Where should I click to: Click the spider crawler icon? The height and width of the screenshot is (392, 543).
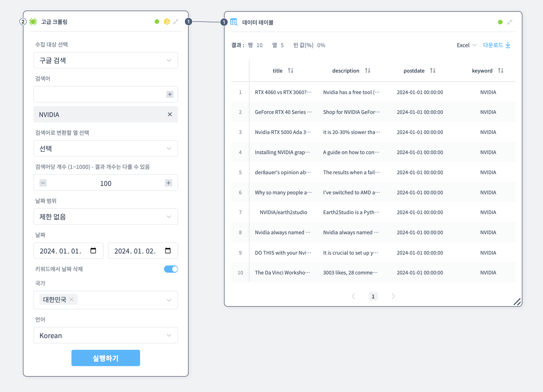(x=33, y=21)
